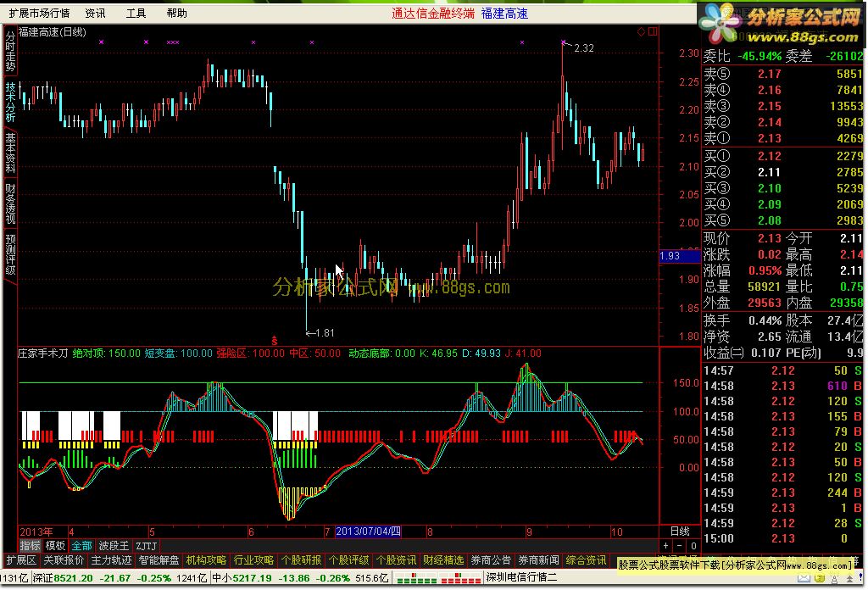Viewport: 868px width, 590px height.
Task: Open the 帮助 menu
Action: [177, 14]
